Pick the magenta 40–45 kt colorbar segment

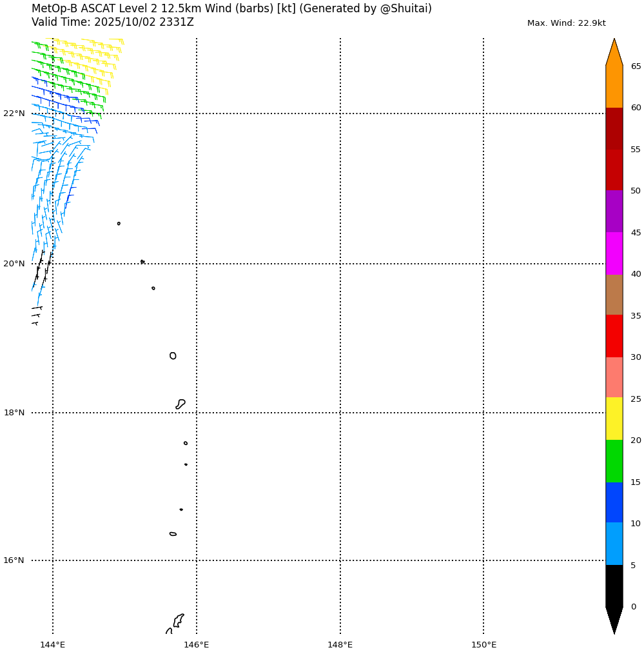pos(614,253)
